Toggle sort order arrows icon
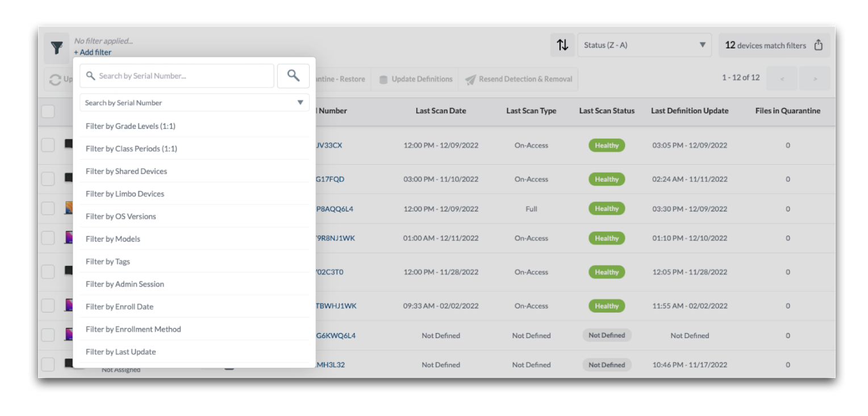This screenshot has height=416, width=868. tap(562, 45)
